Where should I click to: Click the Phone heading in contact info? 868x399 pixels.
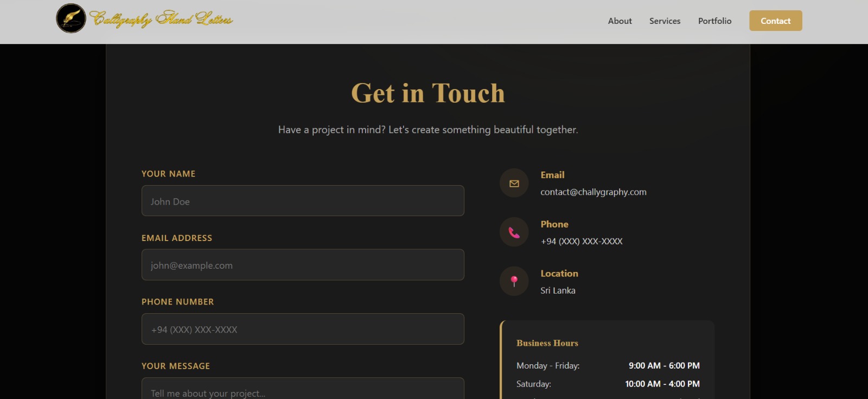point(554,224)
